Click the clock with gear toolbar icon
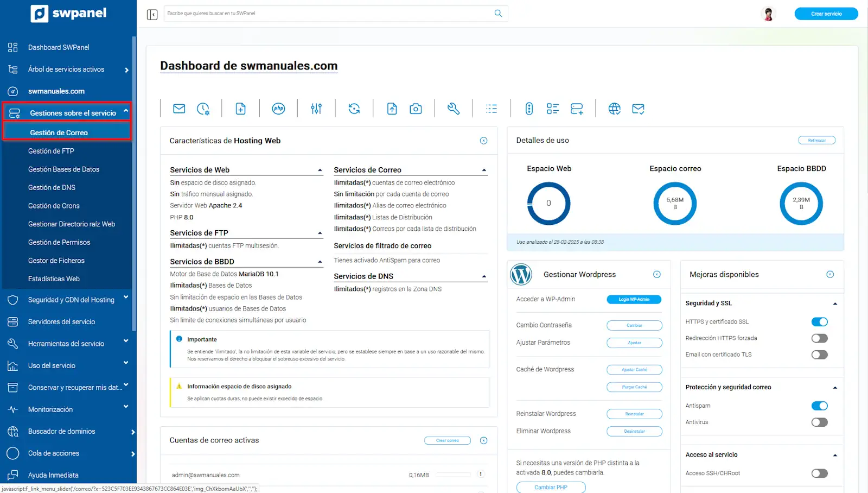Screen dimensions: 868x493 pyautogui.click(x=203, y=109)
